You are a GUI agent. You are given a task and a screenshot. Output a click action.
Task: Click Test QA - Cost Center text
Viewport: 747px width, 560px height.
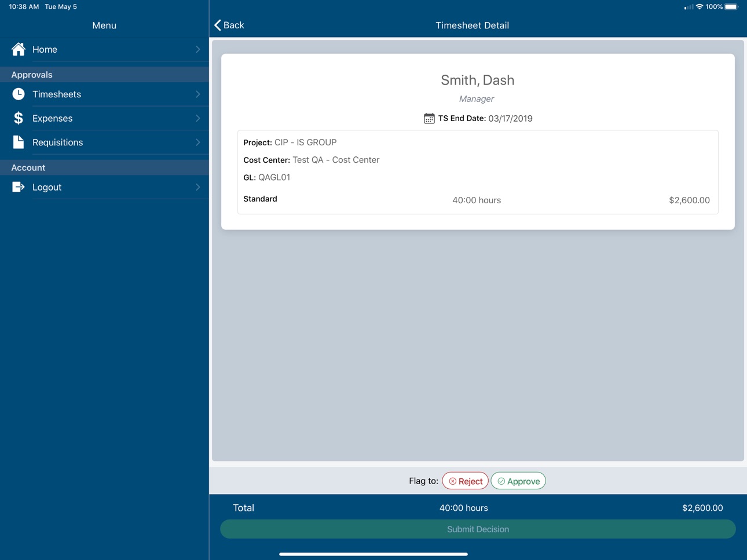pos(336,160)
